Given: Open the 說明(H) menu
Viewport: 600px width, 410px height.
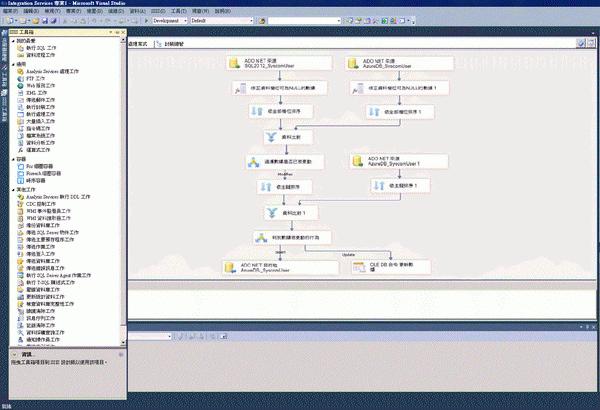Looking at the screenshot, I should click(x=223, y=11).
